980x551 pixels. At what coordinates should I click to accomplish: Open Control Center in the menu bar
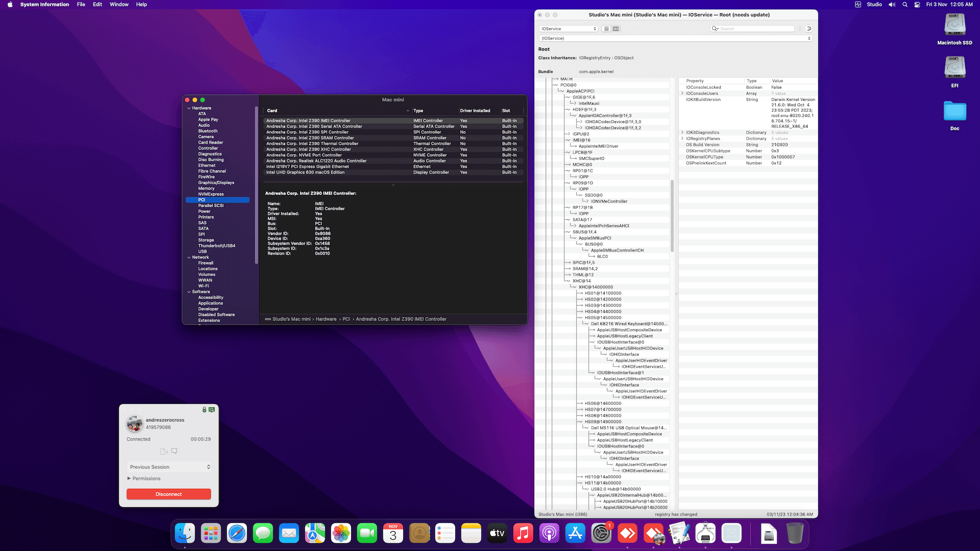[917, 5]
